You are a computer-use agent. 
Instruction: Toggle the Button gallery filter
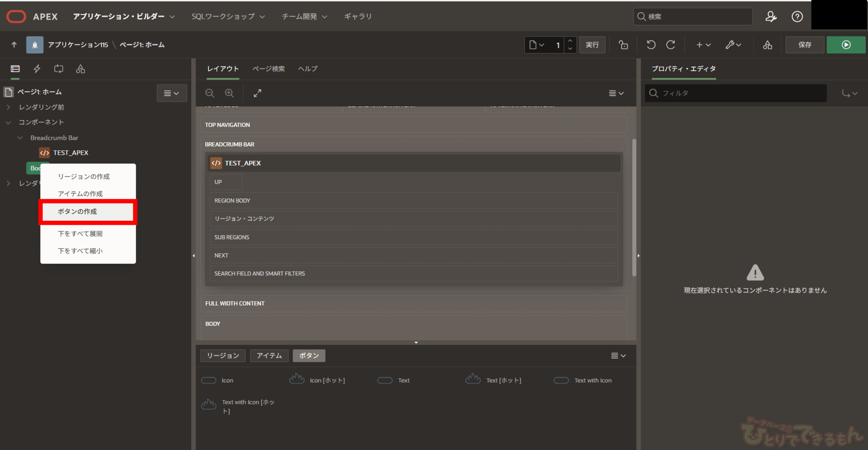pos(309,355)
